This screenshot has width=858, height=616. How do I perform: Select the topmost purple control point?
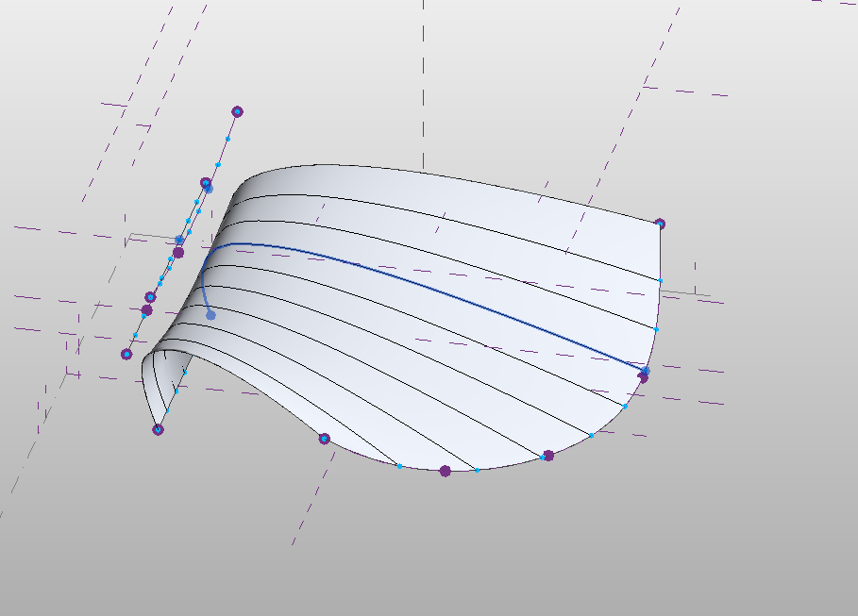[x=237, y=111]
